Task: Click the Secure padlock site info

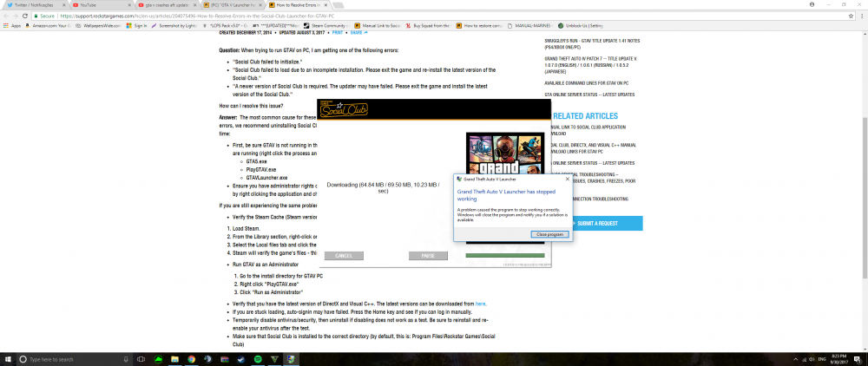Action: [x=43, y=16]
